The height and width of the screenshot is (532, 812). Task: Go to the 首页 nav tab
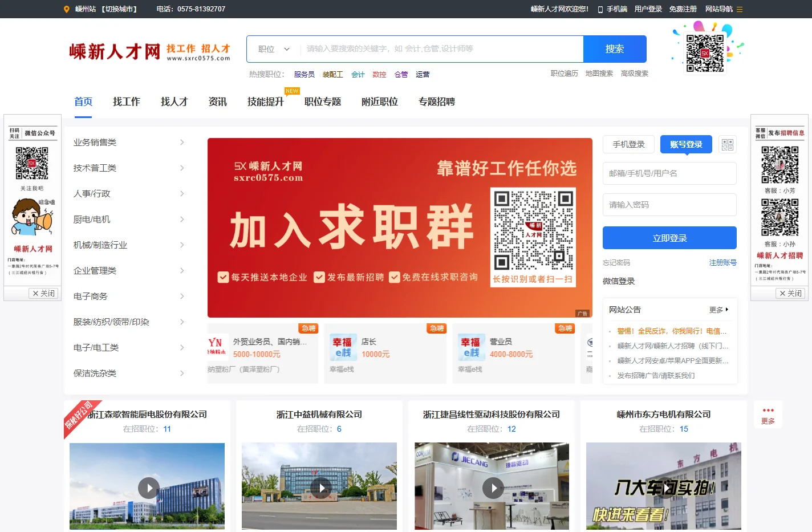[x=83, y=101]
